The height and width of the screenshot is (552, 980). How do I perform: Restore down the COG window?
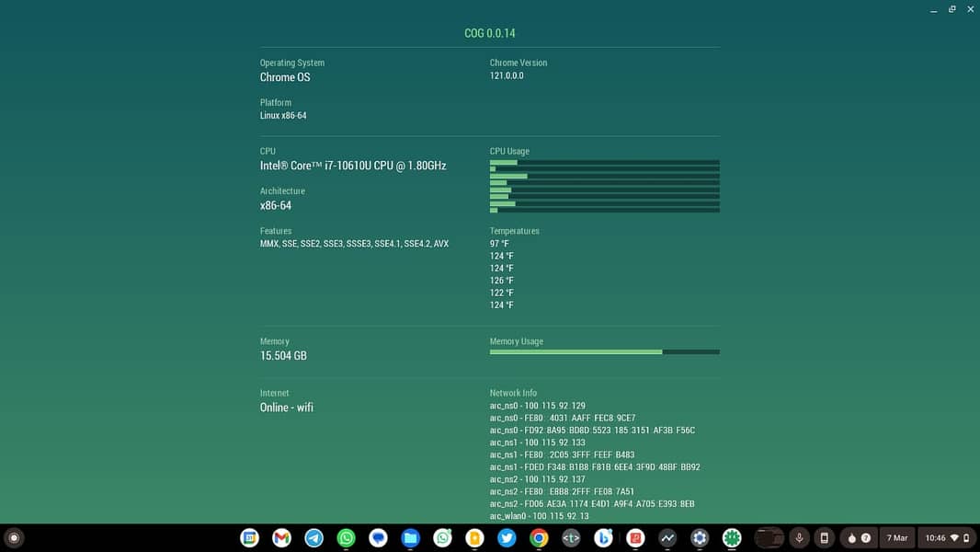click(952, 9)
